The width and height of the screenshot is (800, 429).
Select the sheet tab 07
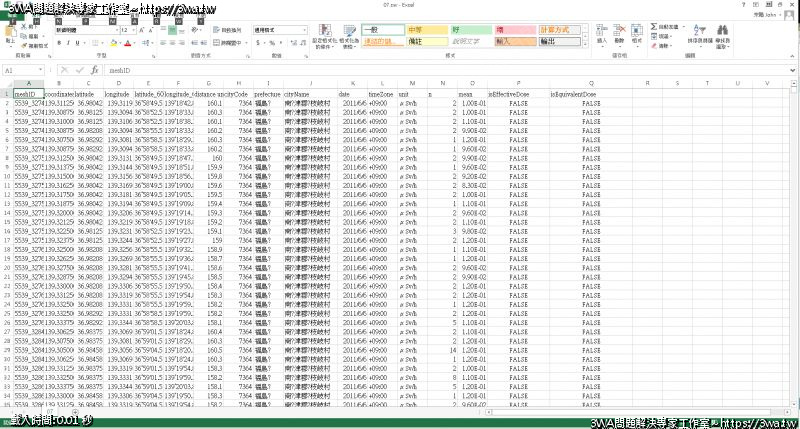pyautogui.click(x=50, y=411)
